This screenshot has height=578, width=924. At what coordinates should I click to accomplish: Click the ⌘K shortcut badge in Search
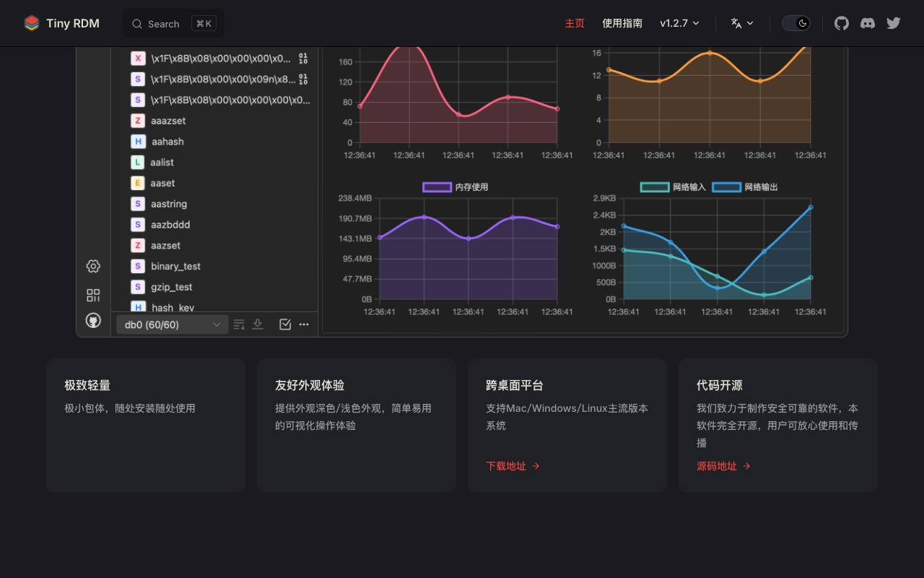tap(204, 24)
